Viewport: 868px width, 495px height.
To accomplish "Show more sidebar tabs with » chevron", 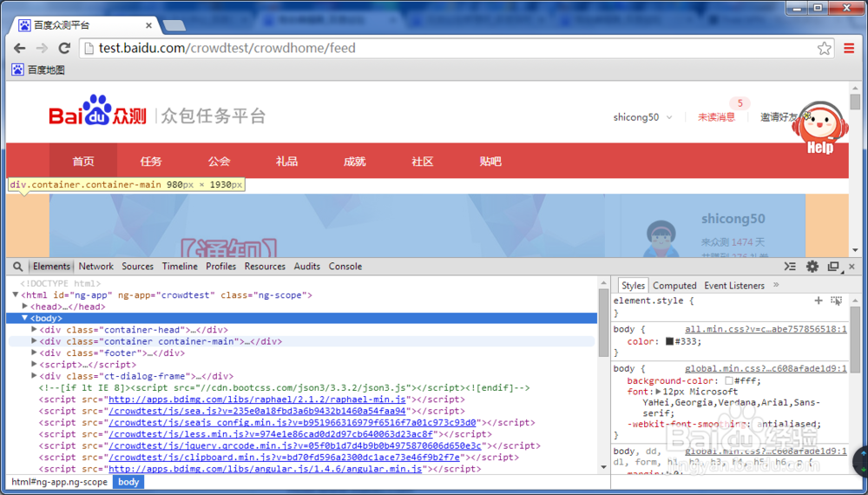I will [776, 285].
